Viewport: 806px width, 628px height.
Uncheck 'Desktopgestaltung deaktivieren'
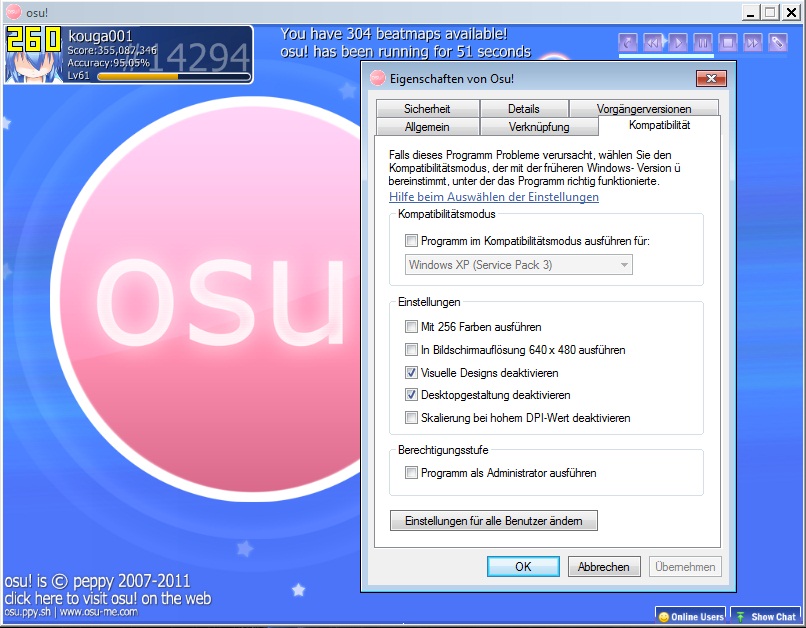click(411, 395)
